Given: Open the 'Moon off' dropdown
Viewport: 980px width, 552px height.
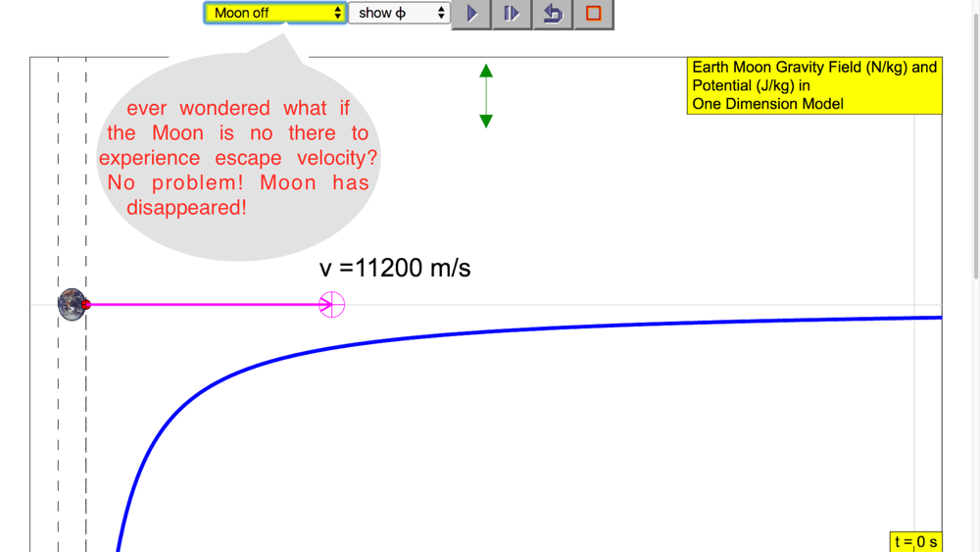Looking at the screenshot, I should [x=275, y=13].
